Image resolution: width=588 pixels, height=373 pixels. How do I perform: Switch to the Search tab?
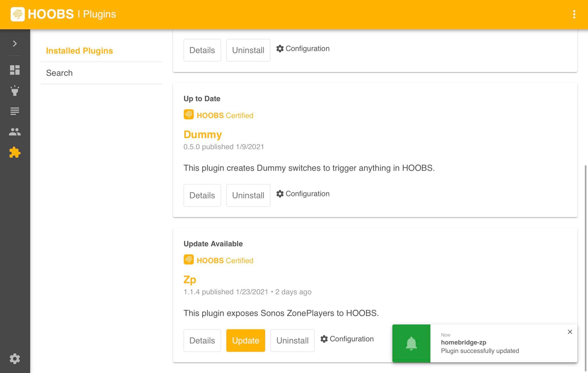59,73
